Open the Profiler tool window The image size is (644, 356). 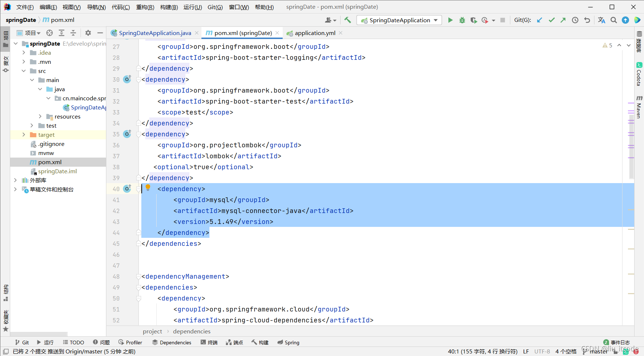click(130, 342)
